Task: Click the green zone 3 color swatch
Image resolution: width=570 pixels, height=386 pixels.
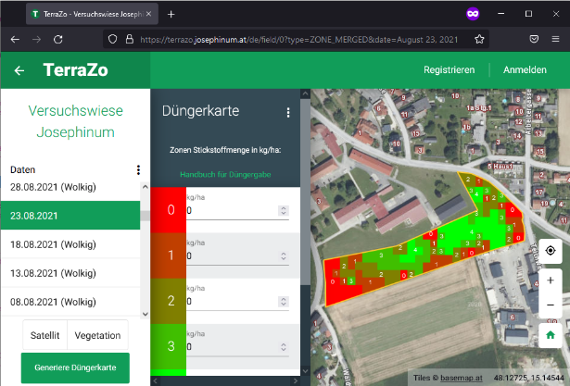Action: (x=168, y=346)
